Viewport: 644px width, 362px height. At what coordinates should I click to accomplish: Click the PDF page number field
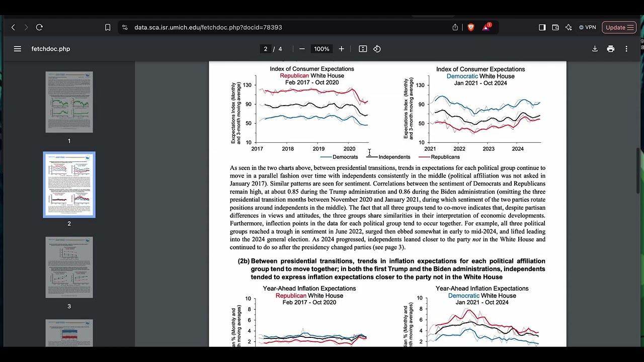(x=266, y=49)
